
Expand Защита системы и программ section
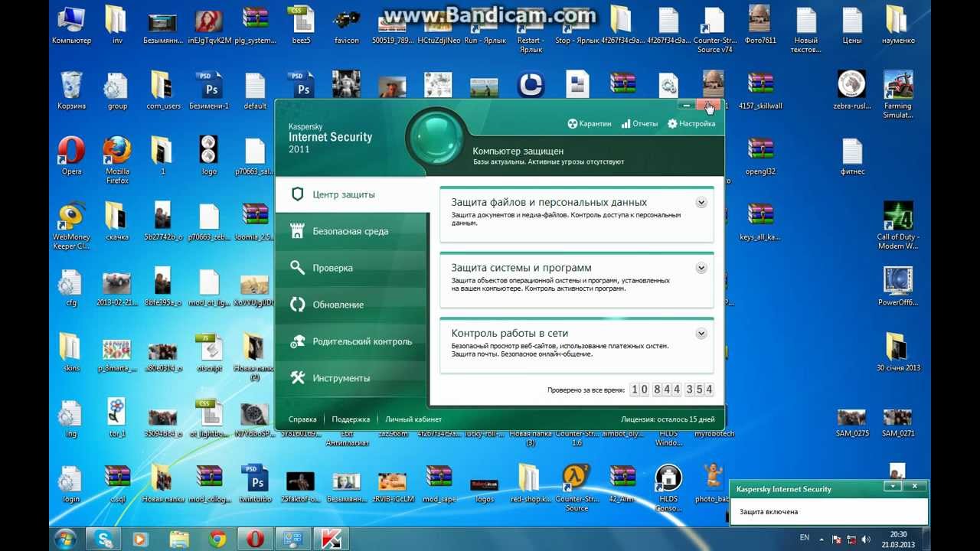(701, 268)
